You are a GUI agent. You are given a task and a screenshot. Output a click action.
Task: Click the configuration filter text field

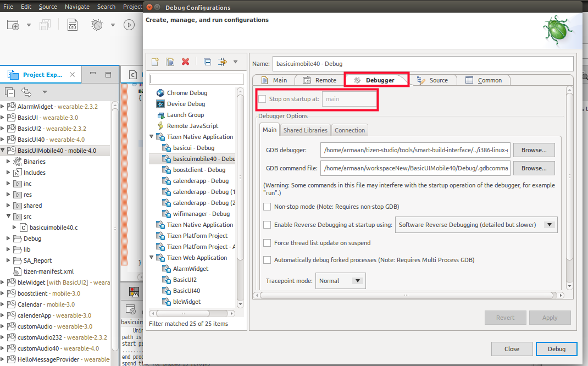pos(197,79)
